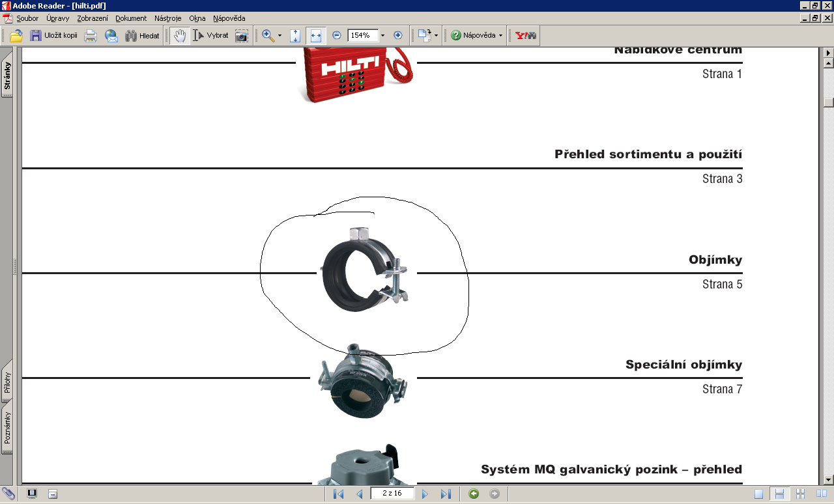Click the Hledat search button
The width and height of the screenshot is (834, 504).
pyautogui.click(x=142, y=36)
